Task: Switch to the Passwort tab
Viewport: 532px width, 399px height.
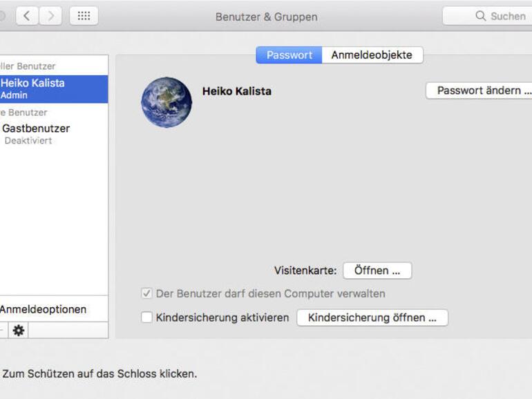Action: tap(289, 55)
